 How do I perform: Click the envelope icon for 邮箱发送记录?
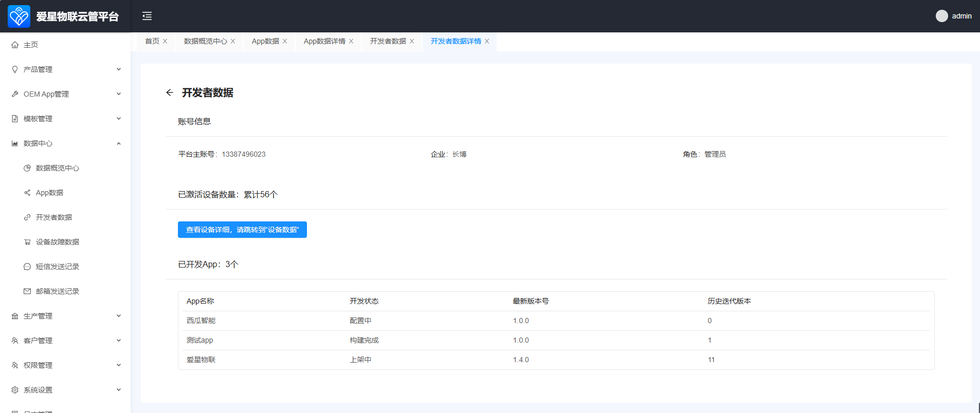coord(27,291)
